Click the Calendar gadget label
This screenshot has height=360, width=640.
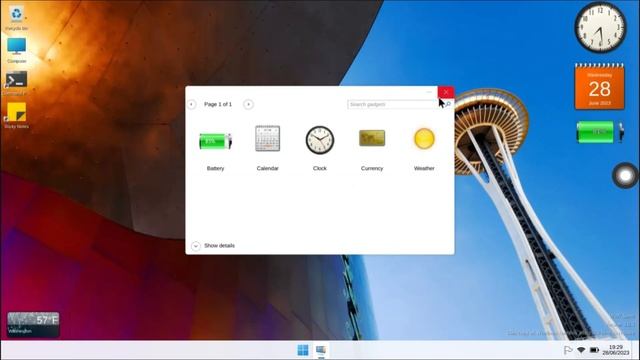(x=267, y=168)
